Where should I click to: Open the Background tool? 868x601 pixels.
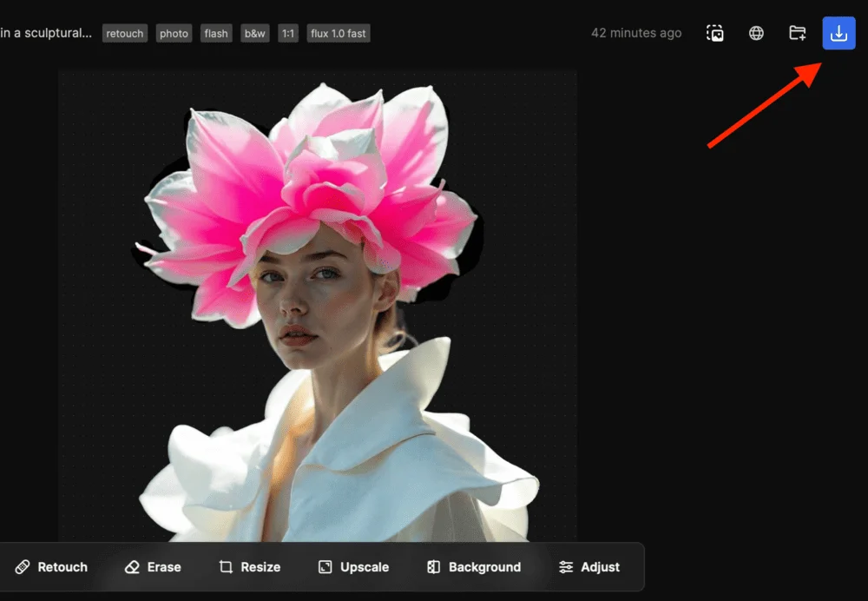coord(474,567)
